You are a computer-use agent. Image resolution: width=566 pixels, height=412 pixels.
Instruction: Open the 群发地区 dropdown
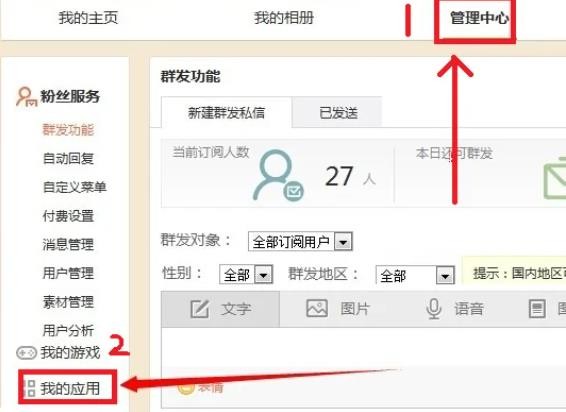415,276
